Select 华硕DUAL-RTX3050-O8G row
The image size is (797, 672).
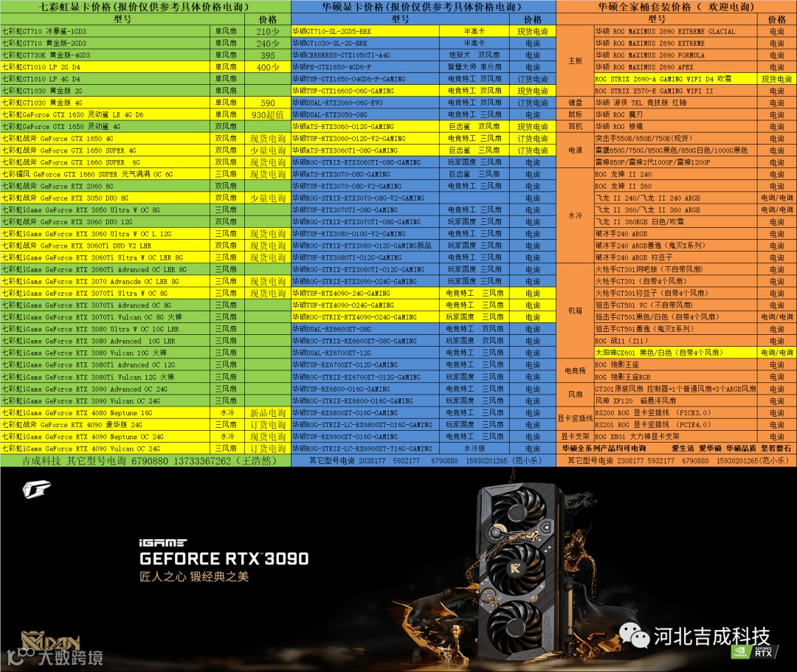coord(424,115)
